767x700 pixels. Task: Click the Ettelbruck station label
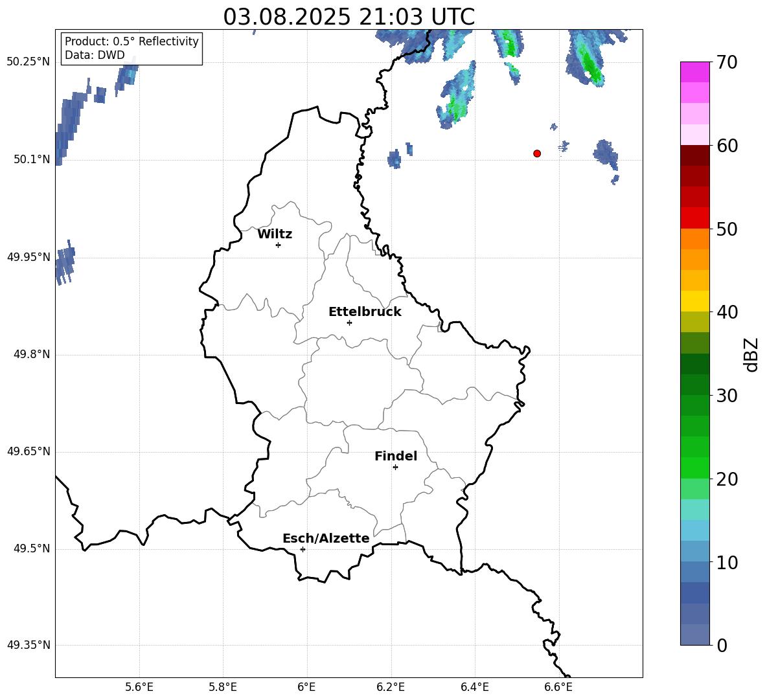365,312
